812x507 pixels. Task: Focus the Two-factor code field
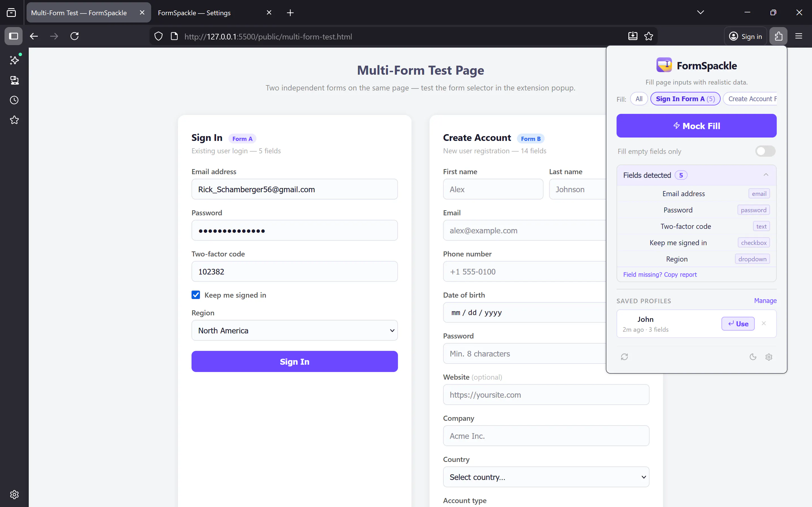(x=295, y=271)
